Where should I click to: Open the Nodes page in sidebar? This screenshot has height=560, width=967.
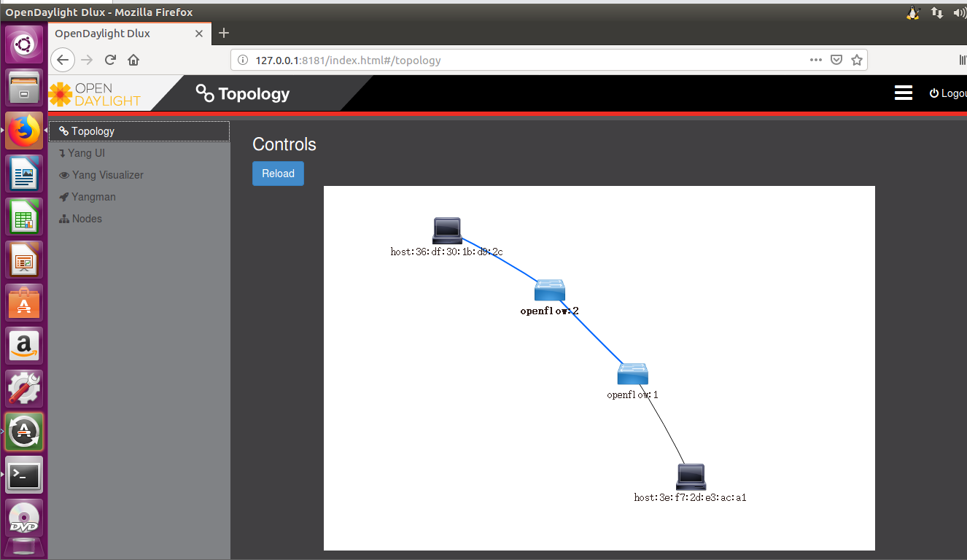(x=87, y=219)
